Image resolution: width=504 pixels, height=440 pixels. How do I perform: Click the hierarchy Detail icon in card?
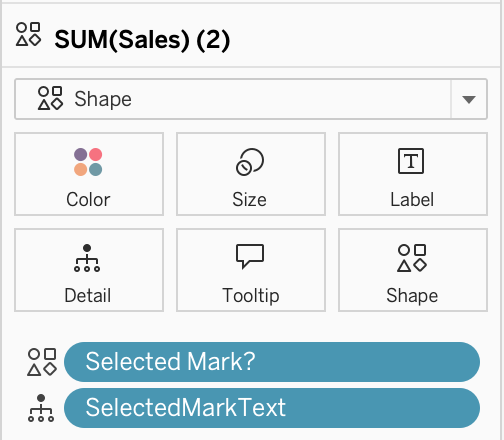(x=87, y=258)
